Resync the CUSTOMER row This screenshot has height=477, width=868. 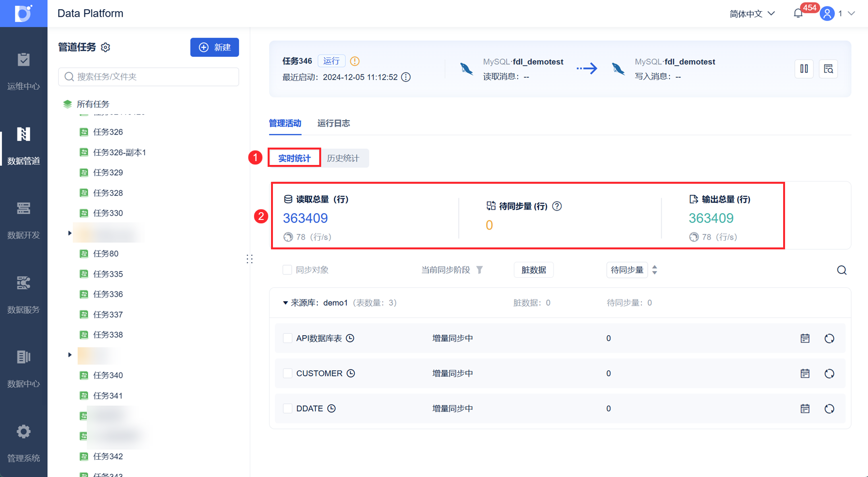829,373
